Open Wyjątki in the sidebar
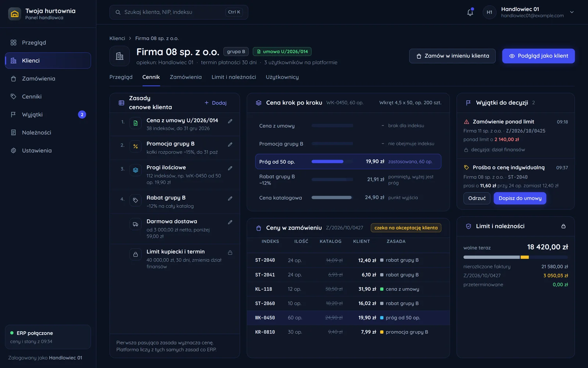 (x=48, y=115)
